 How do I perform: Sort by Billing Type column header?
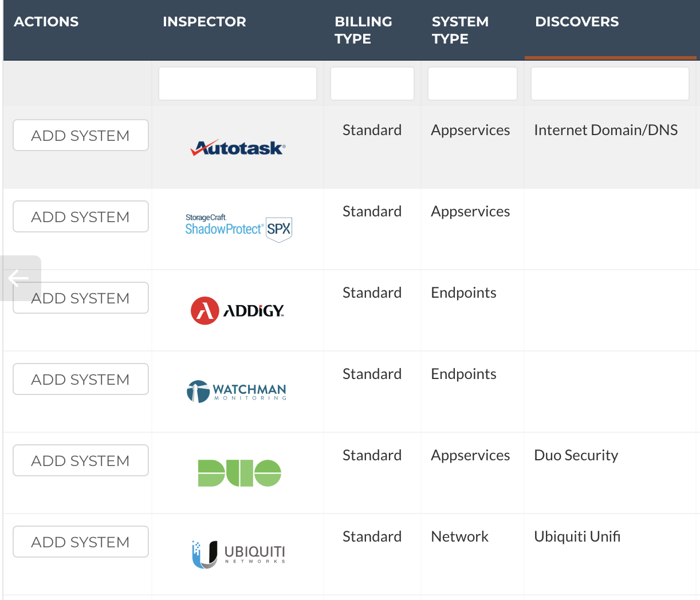point(363,30)
